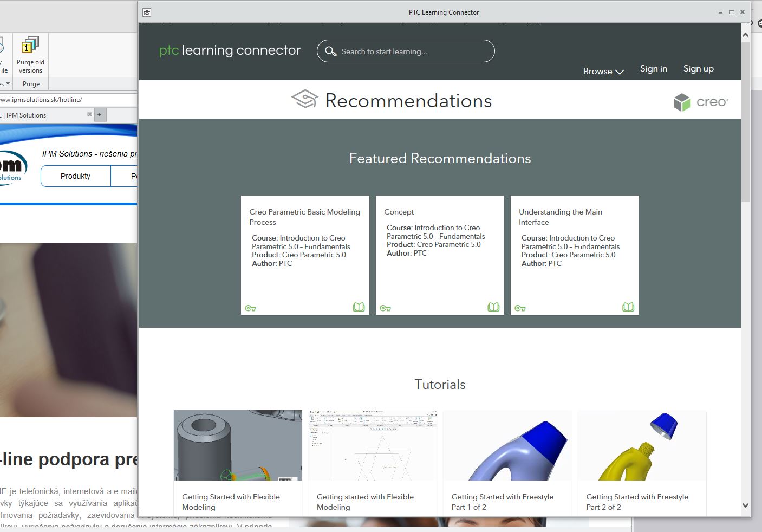This screenshot has width=762, height=532.
Task: Close the PTC Learning Connector window
Action: (743, 11)
